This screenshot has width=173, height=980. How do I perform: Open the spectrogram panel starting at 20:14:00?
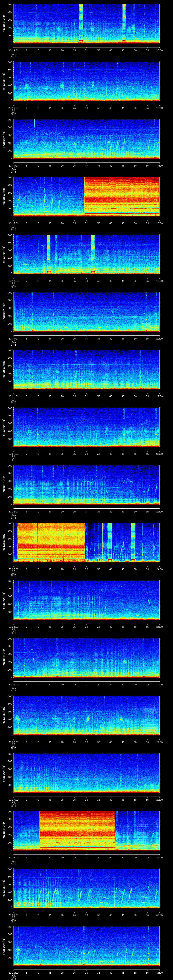pos(86,24)
